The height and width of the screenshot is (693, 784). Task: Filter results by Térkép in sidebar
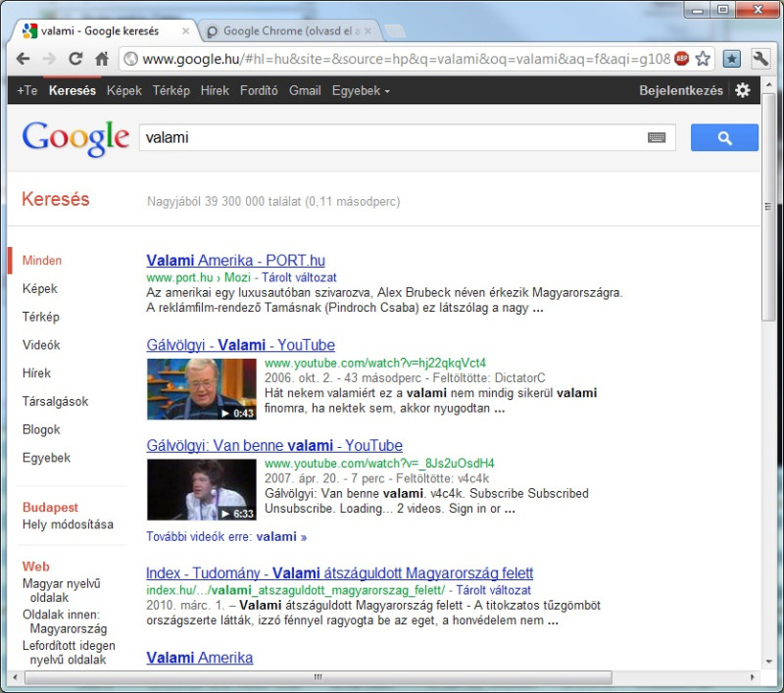41,317
